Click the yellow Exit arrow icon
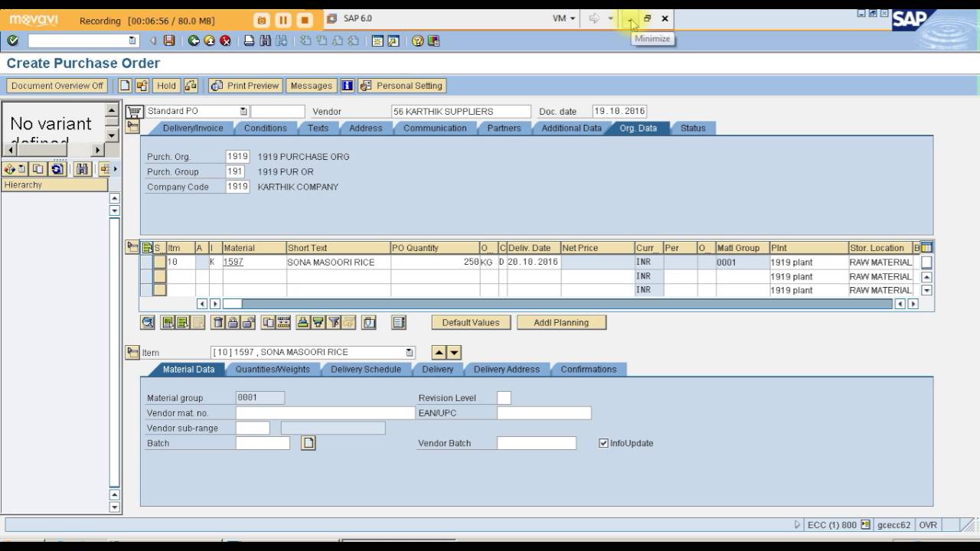The width and height of the screenshot is (980, 551). [209, 41]
